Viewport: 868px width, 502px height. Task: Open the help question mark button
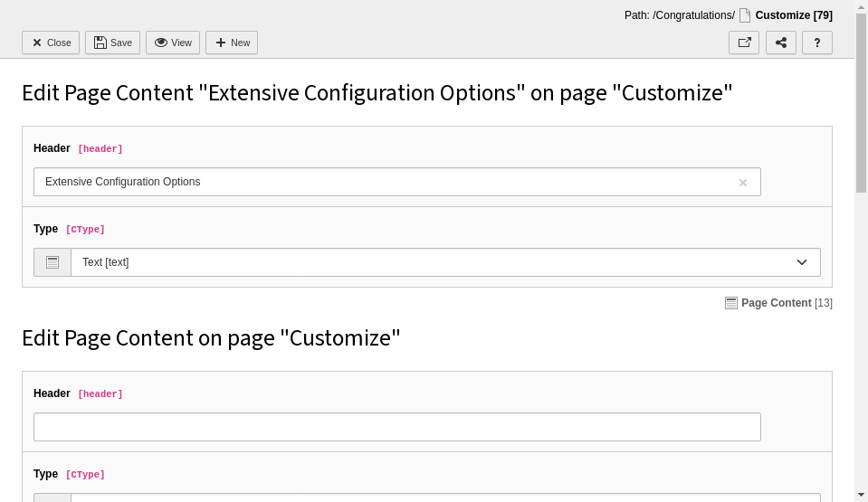(x=817, y=43)
